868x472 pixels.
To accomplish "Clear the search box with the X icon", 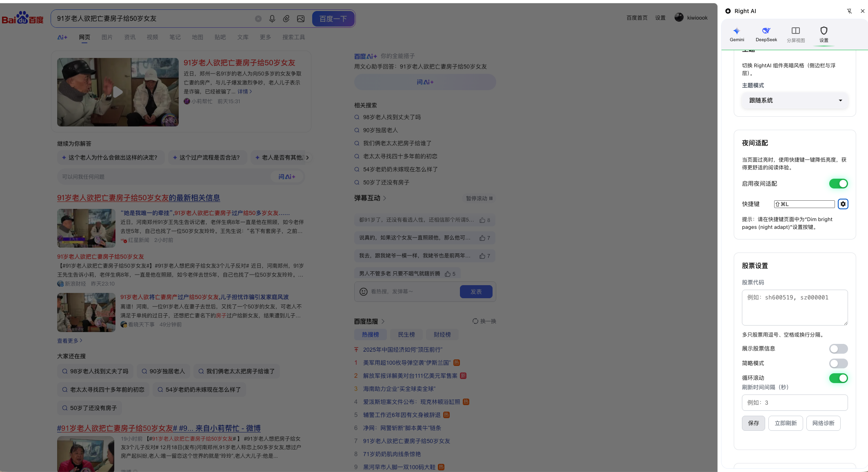I will click(x=258, y=19).
